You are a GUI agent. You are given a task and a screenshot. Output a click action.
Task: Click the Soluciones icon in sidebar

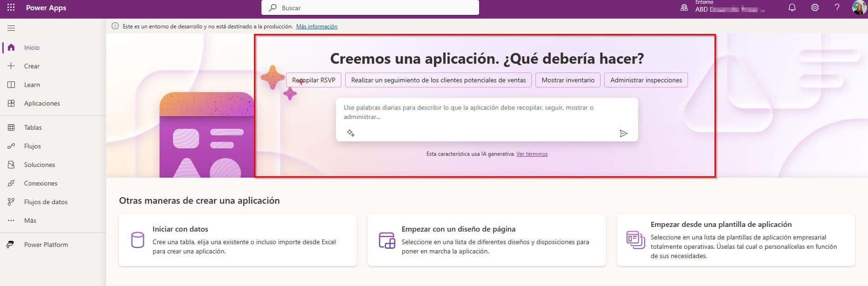tap(11, 165)
